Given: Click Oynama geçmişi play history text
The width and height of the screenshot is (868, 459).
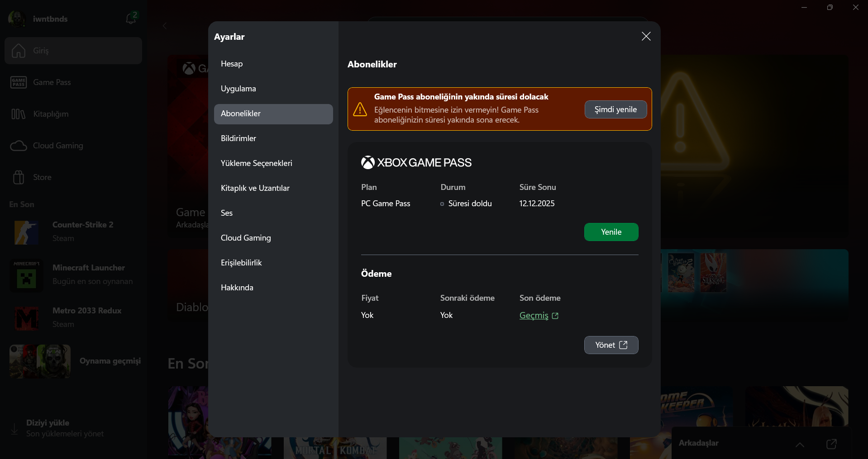Looking at the screenshot, I should pyautogui.click(x=110, y=361).
